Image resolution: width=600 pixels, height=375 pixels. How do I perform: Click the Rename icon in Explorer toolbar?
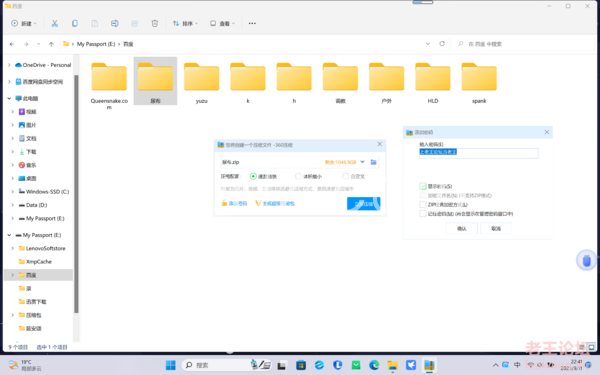click(114, 23)
